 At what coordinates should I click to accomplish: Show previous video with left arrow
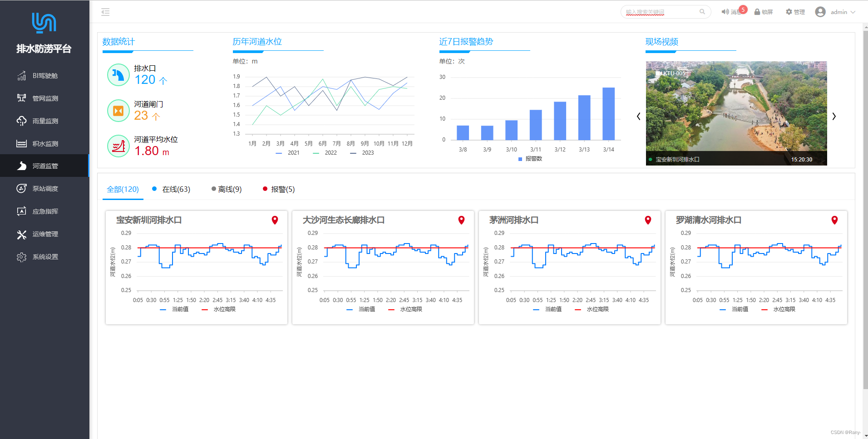pyautogui.click(x=639, y=117)
